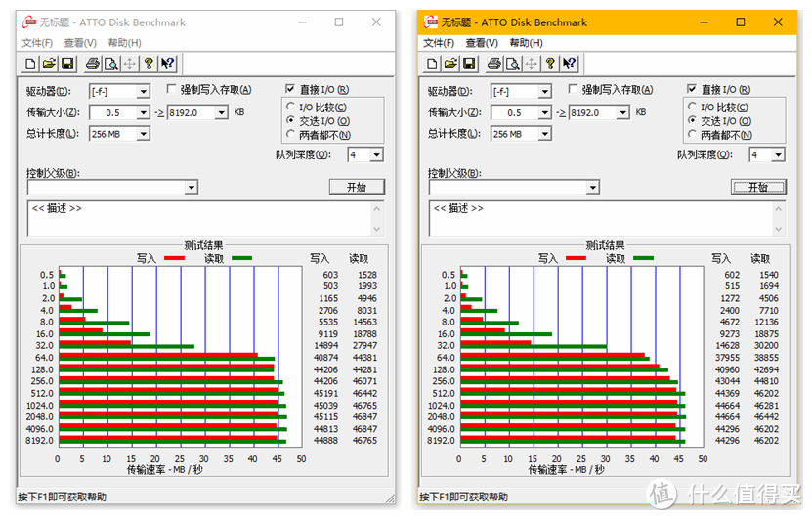Image resolution: width=812 pixels, height=520 pixels.
Task: Toggle 直接 I/O checkbox in left window
Action: coord(290,89)
